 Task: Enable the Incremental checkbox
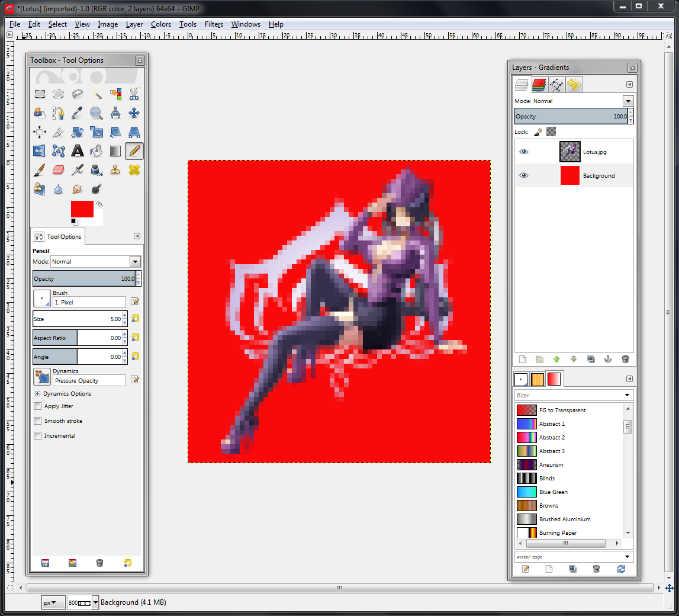pos(38,436)
